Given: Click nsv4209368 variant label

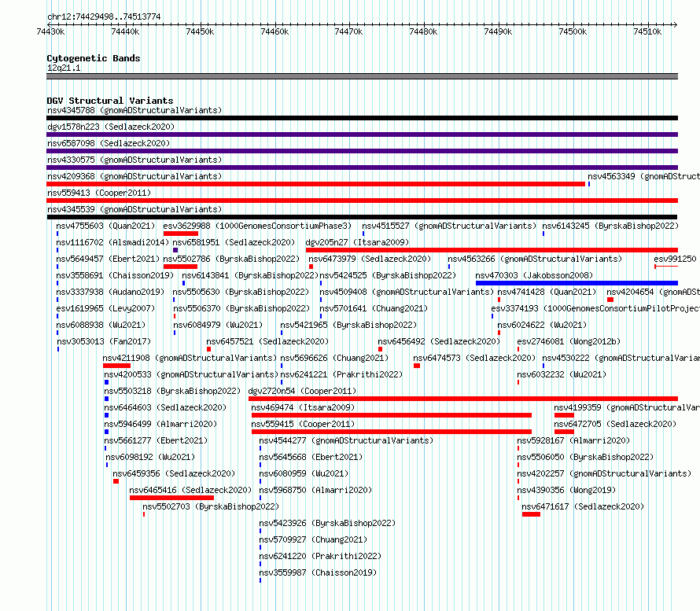Looking at the screenshot, I should 134,176.
